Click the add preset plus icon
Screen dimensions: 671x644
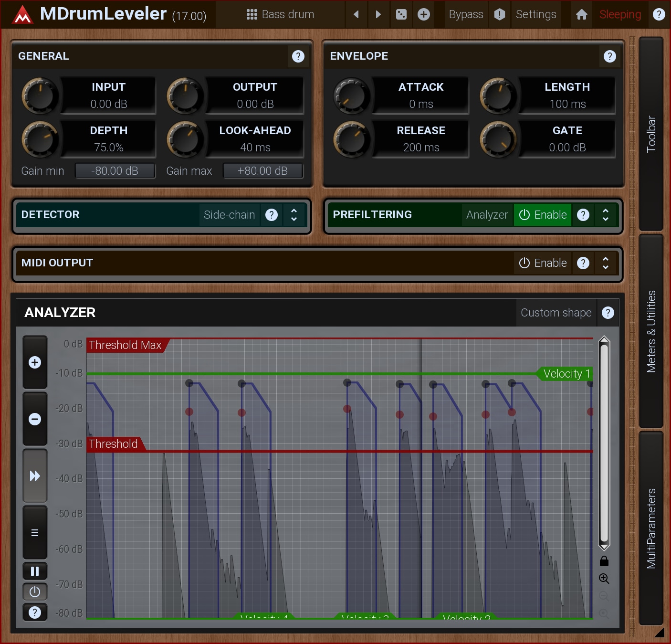pyautogui.click(x=424, y=14)
